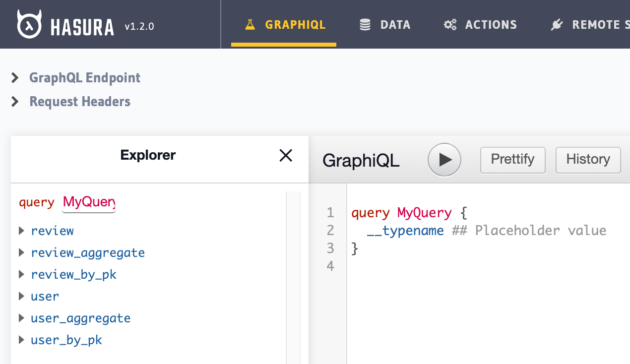Go to the ACTIONS tab
The height and width of the screenshot is (364, 630).
click(480, 24)
